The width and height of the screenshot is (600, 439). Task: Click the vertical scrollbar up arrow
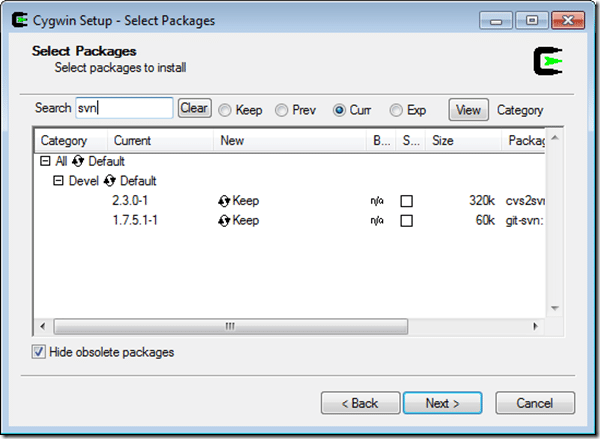pyautogui.click(x=555, y=137)
